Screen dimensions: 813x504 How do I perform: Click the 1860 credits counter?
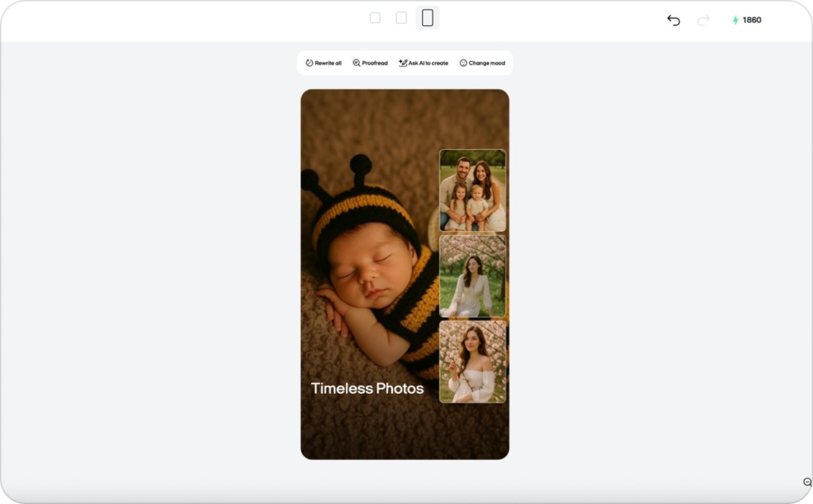751,20
